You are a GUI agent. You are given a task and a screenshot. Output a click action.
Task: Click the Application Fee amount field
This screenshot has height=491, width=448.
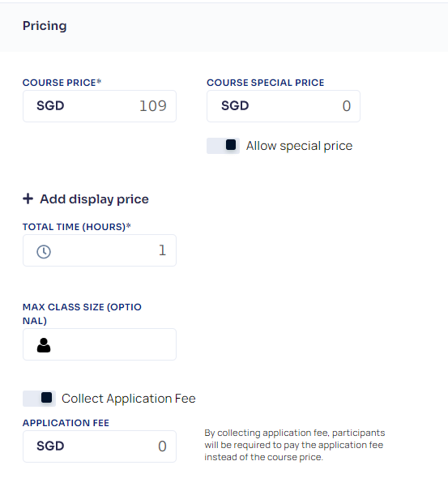coord(100,446)
